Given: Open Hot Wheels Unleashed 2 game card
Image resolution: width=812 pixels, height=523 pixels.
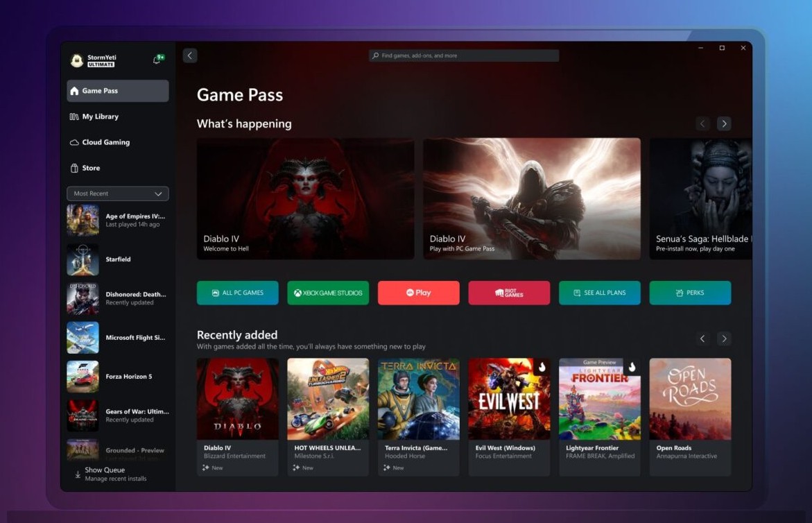Looking at the screenshot, I should [x=328, y=417].
